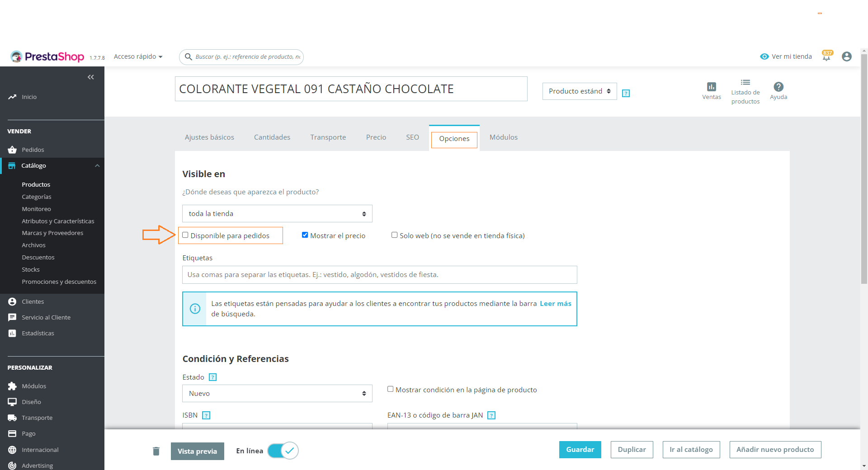Open Productos in Catálogo submenu
The width and height of the screenshot is (868, 470).
click(x=36, y=184)
